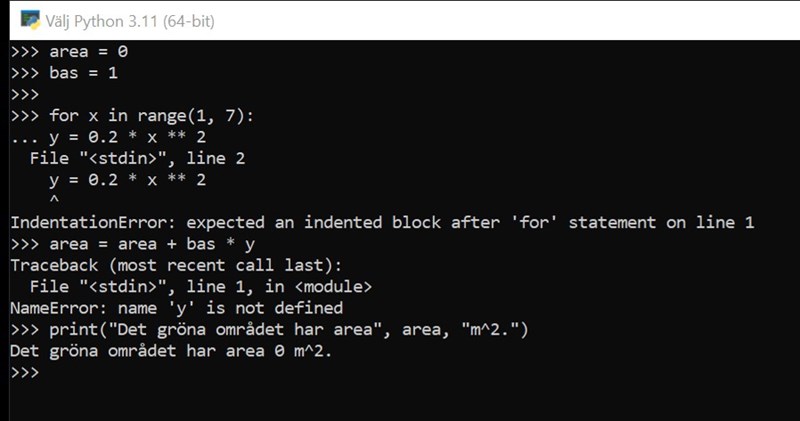Click the empty prompt below "bas = 1"
The width and height of the screenshot is (800, 421).
pyautogui.click(x=24, y=94)
